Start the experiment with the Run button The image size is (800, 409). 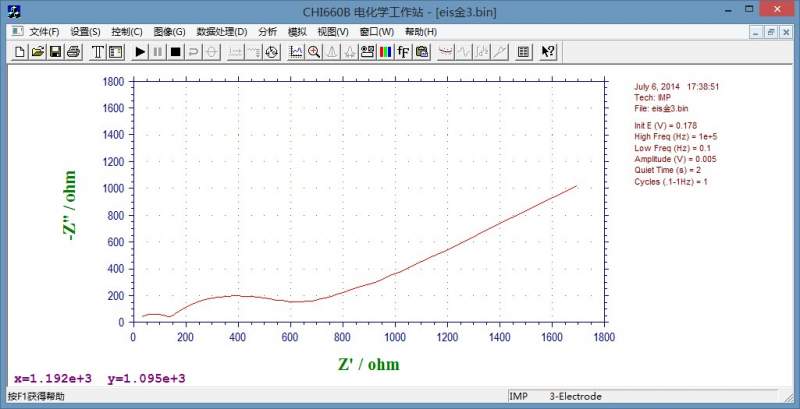(140, 51)
